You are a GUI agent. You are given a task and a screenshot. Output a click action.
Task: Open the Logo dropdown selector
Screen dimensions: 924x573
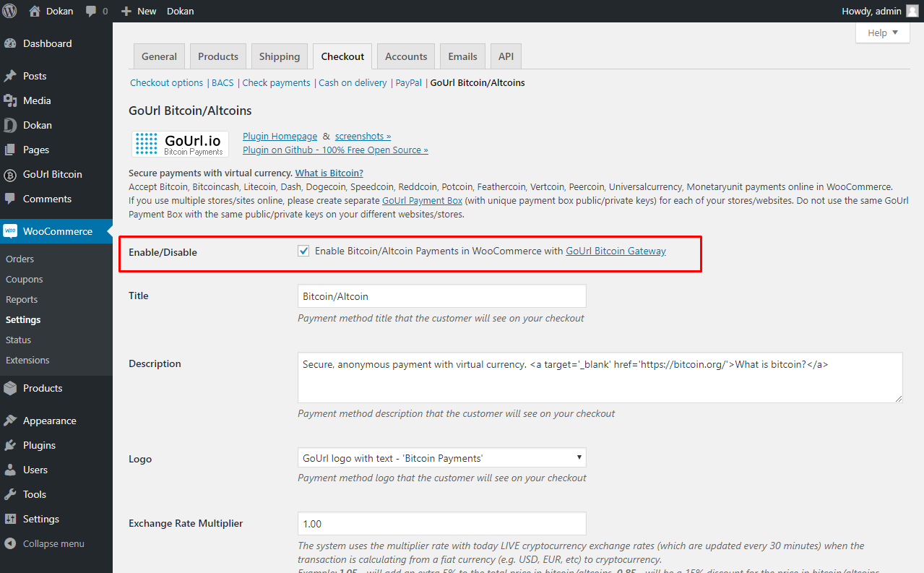coord(441,457)
